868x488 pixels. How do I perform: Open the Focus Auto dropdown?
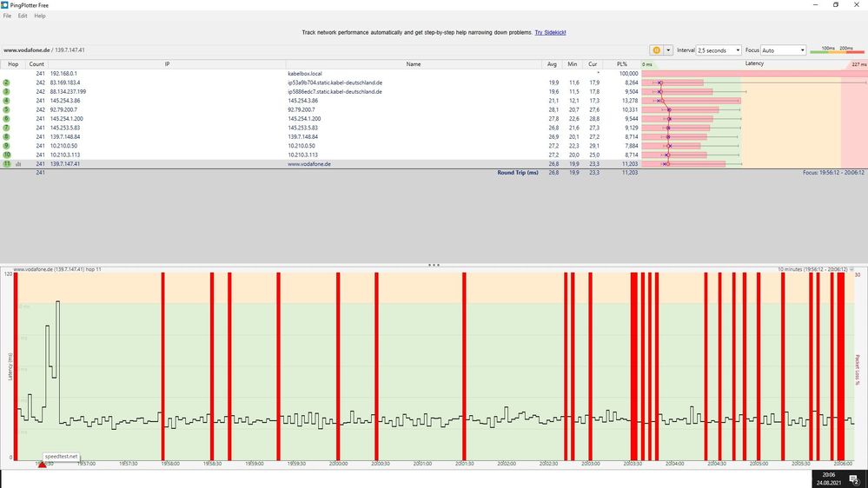click(x=783, y=50)
